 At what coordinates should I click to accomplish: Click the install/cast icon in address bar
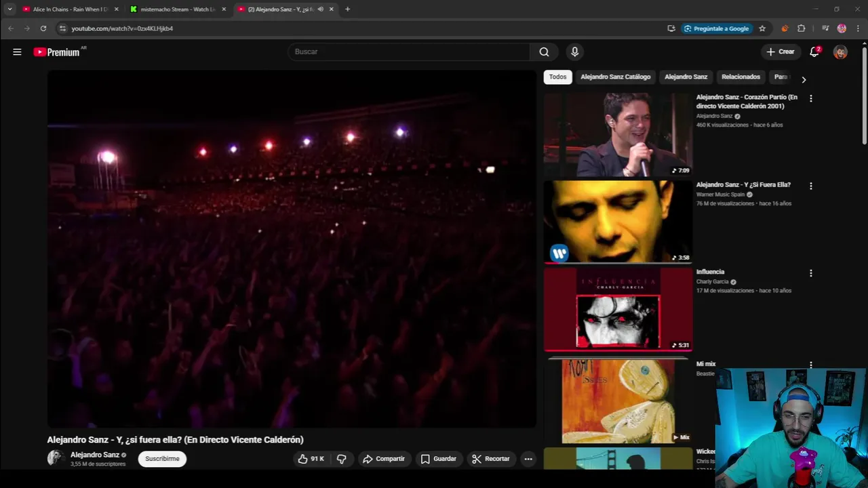click(x=671, y=28)
